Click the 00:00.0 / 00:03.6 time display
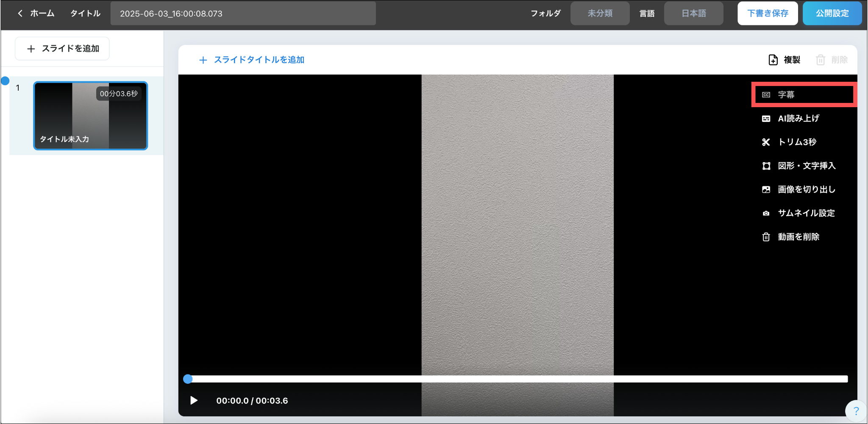Screen dimensions: 868x424 (x=252, y=401)
